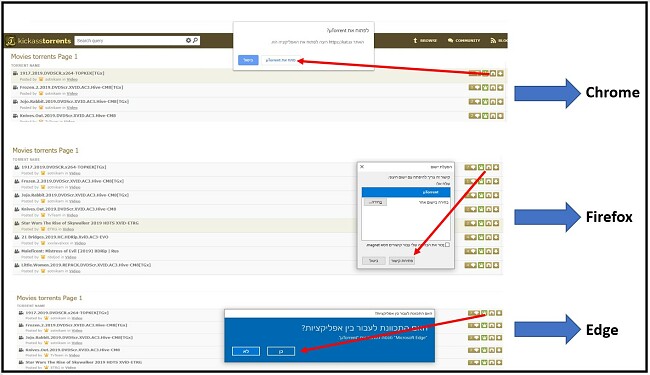
Task: Click comments icon for Star Wars in Edge panel
Action: pyautogui.click(x=474, y=363)
